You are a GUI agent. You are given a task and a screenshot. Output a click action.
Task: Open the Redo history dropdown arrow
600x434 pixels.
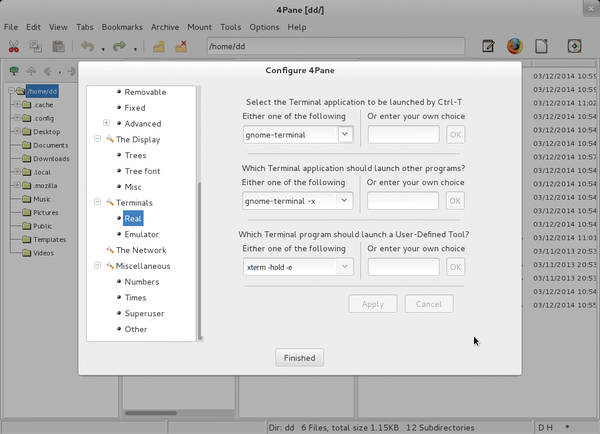tap(135, 49)
